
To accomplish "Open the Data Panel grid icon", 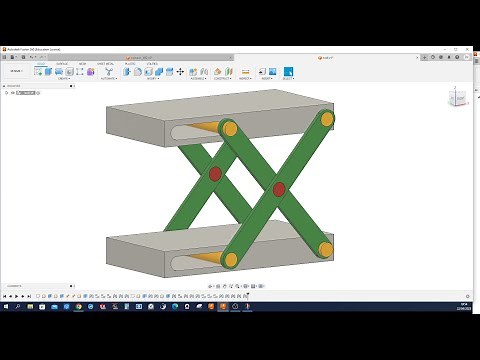I will click(x=4, y=57).
